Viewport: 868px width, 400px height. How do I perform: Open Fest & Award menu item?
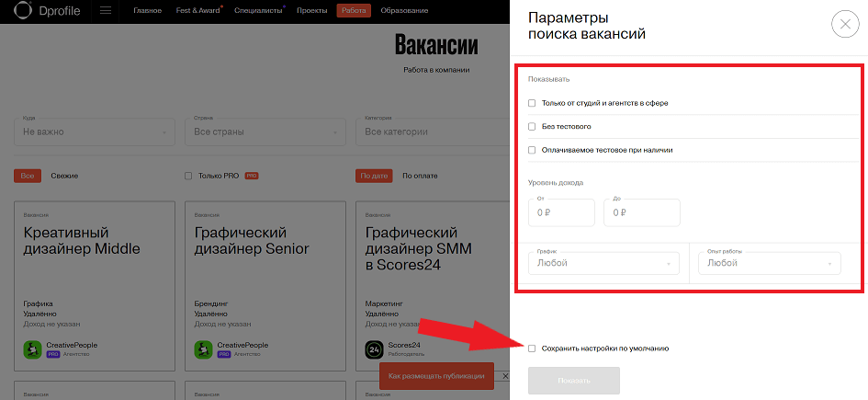coord(198,10)
